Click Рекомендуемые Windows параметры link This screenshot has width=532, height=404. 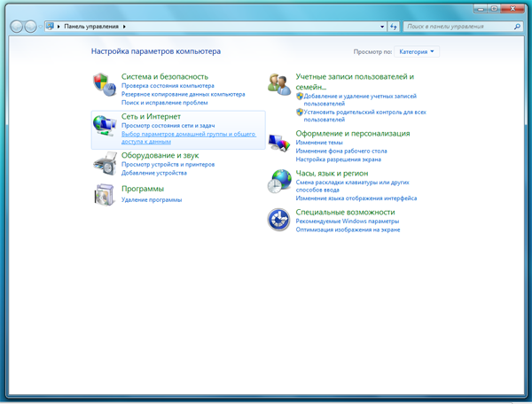(x=347, y=221)
